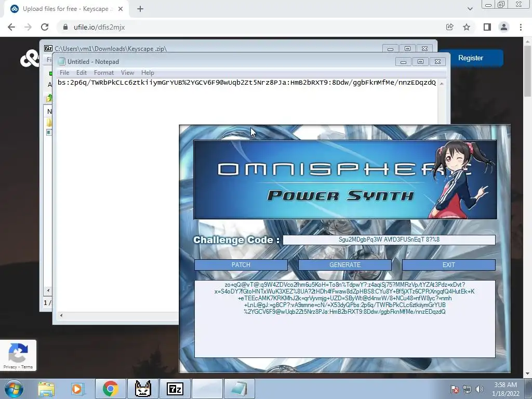
Task: Click the browser page scrollbar down arrow
Action: tap(527, 374)
